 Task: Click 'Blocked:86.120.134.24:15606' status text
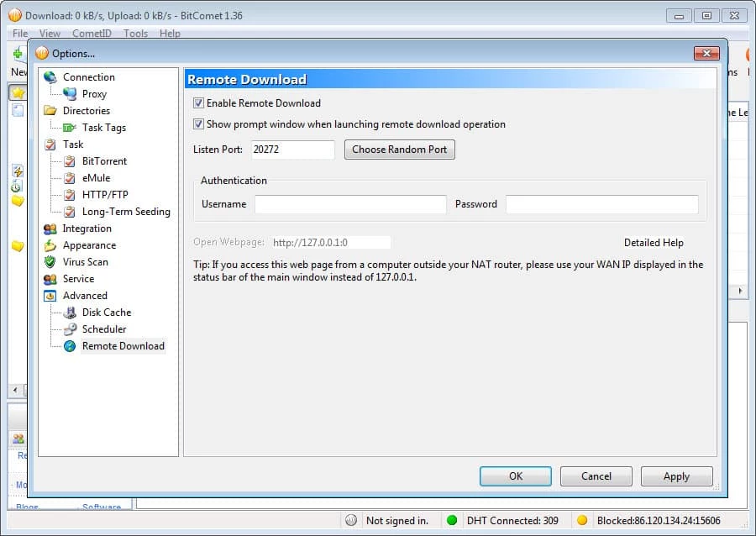(x=659, y=521)
